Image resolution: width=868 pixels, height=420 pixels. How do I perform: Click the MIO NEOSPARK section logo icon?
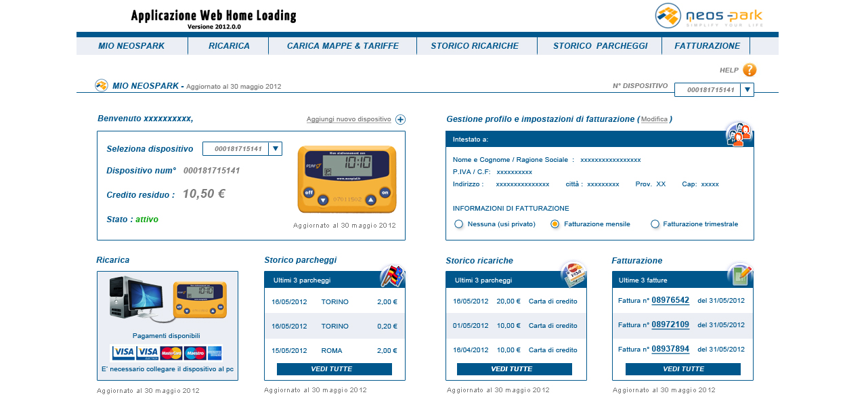[x=102, y=85]
